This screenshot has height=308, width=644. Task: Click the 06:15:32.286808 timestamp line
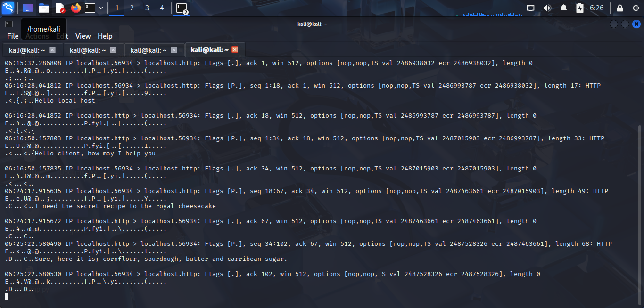[x=269, y=63]
